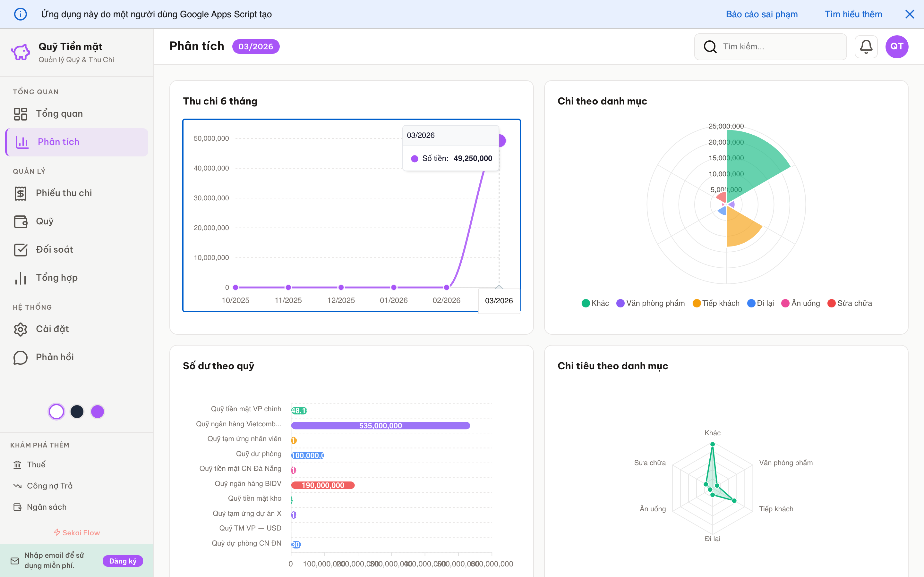Select the dark theme color swatch

pyautogui.click(x=77, y=411)
